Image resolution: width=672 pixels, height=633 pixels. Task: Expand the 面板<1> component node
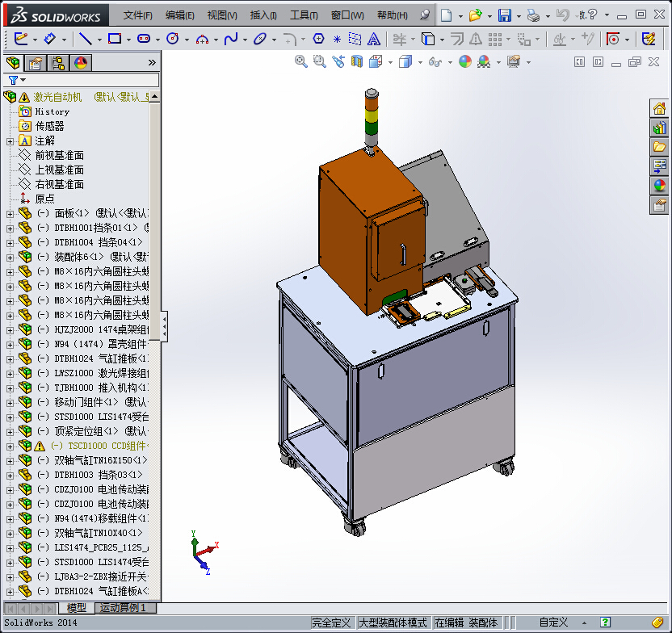pos(10,214)
